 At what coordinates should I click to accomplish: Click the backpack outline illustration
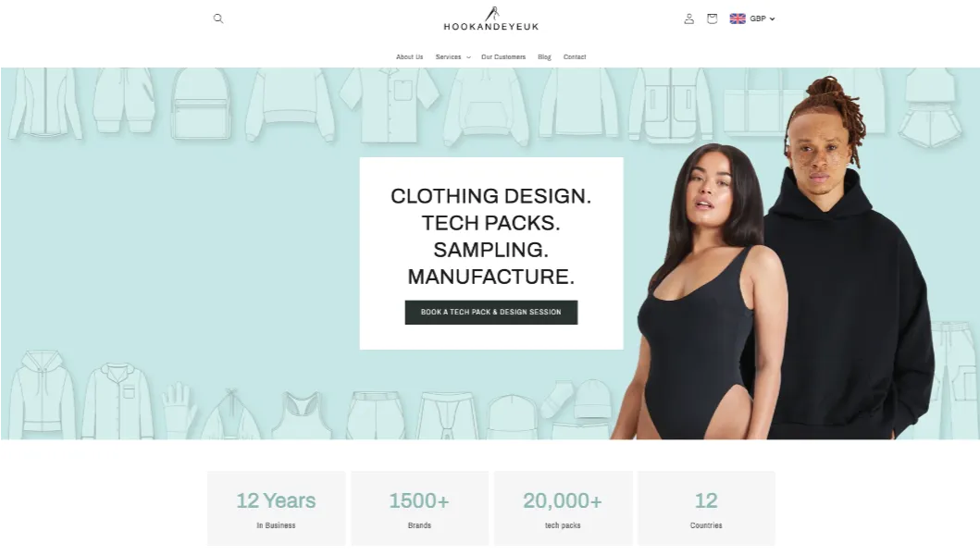200,103
